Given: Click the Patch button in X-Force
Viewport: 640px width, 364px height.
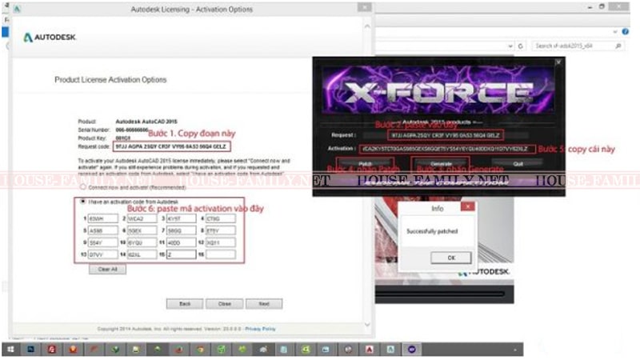Looking at the screenshot, I should point(366,164).
